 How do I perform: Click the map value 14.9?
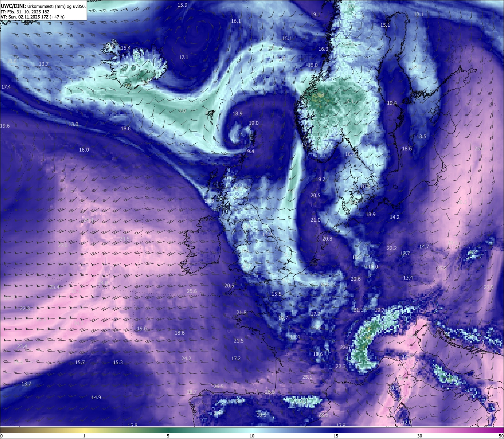96,398
